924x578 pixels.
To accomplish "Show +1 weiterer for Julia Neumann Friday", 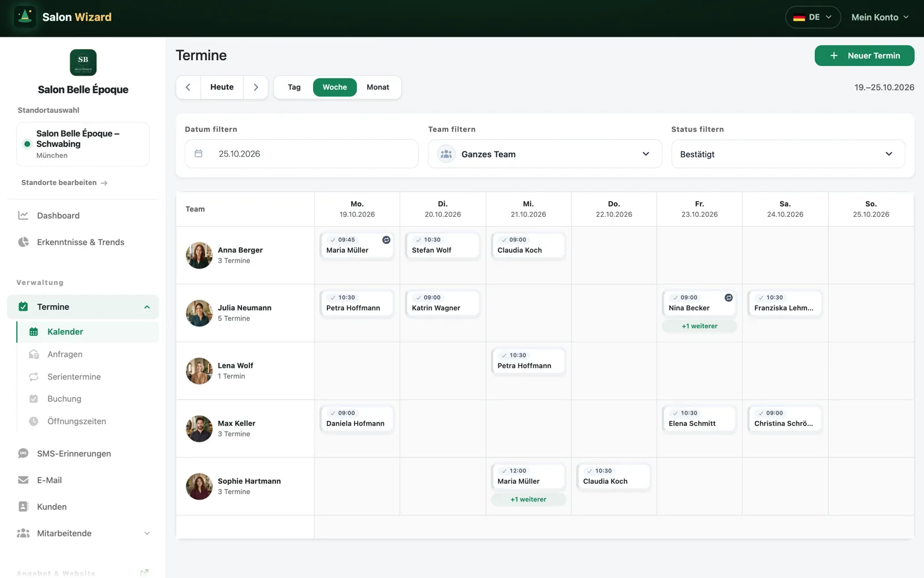I will (x=699, y=326).
